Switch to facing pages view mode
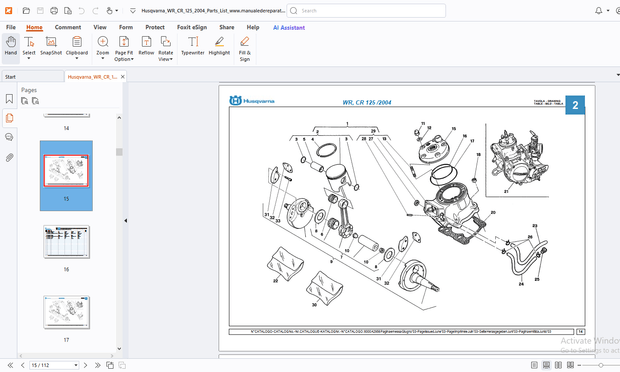The width and height of the screenshot is (620, 372). pyautogui.click(x=558, y=365)
